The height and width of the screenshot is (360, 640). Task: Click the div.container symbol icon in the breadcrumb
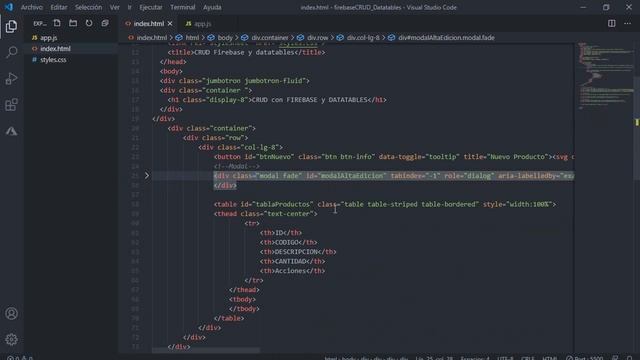point(244,38)
